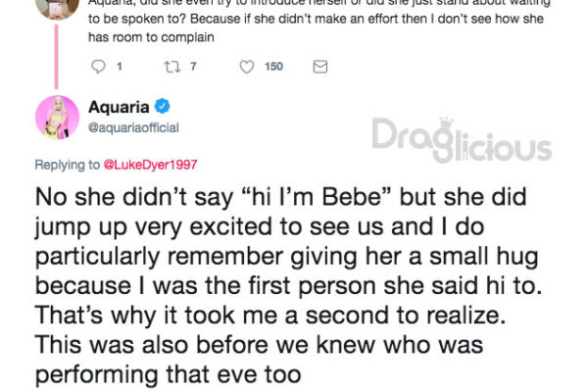Visit the @aquariaofficial handle
The height and width of the screenshot is (392, 588).
tap(133, 127)
